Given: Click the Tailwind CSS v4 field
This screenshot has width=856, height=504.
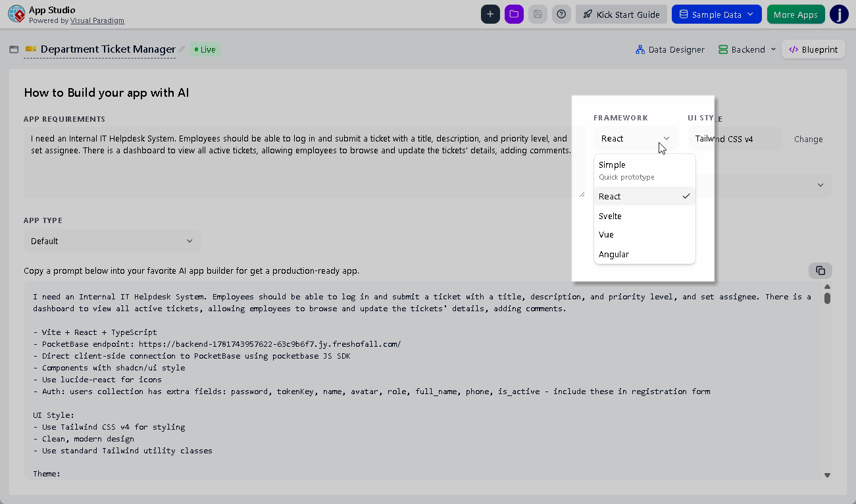Looking at the screenshot, I should 735,139.
